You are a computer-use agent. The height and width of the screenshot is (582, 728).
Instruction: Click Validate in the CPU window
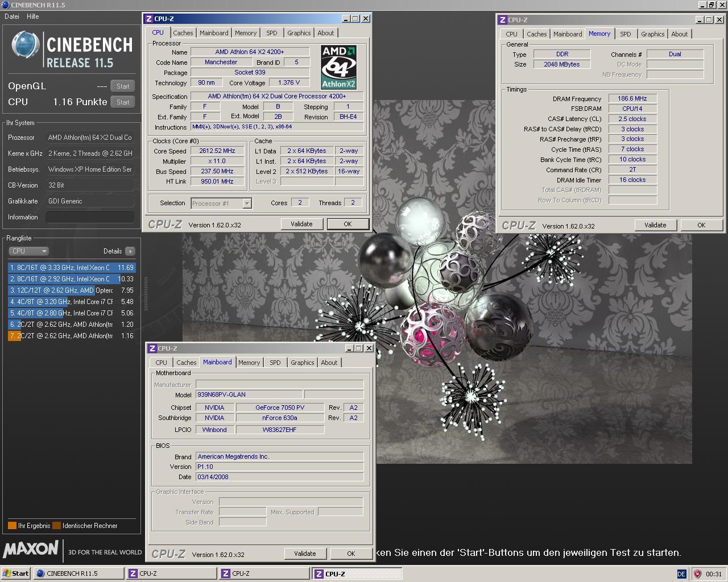(x=301, y=224)
